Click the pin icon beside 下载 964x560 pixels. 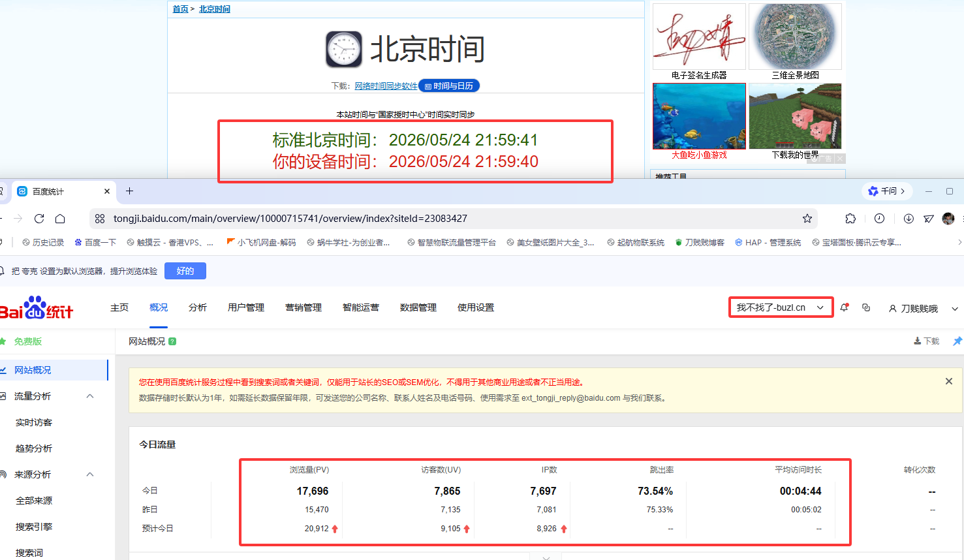(957, 341)
